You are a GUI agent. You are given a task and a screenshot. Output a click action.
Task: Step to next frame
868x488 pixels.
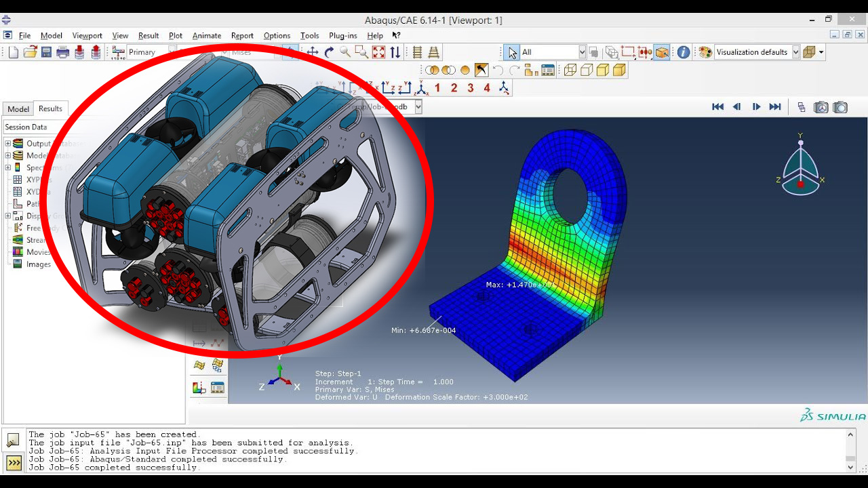pos(756,107)
